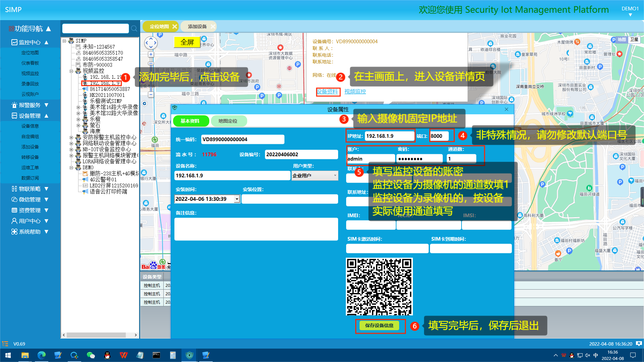Click the search magnifier icon above device tree

pyautogui.click(x=134, y=28)
